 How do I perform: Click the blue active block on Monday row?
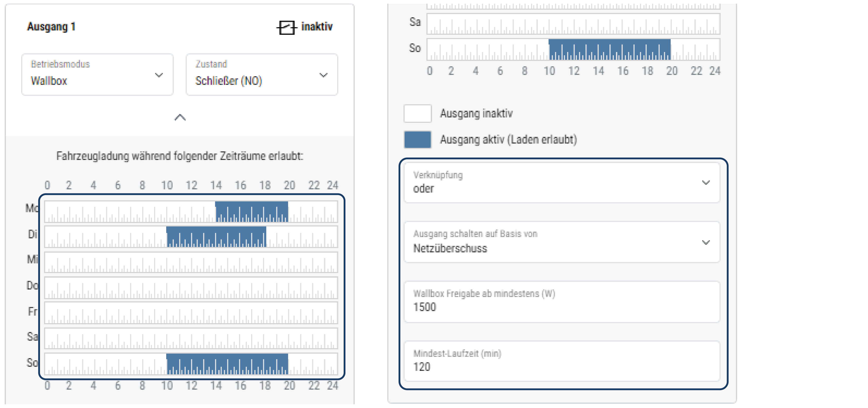point(251,211)
